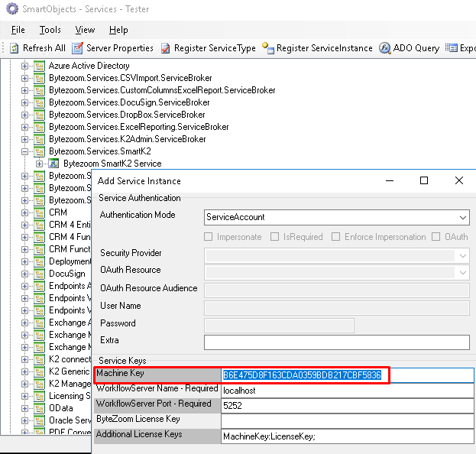Viewport: 476px width, 454px height.
Task: Click in the Extra text field
Action: click(337, 342)
